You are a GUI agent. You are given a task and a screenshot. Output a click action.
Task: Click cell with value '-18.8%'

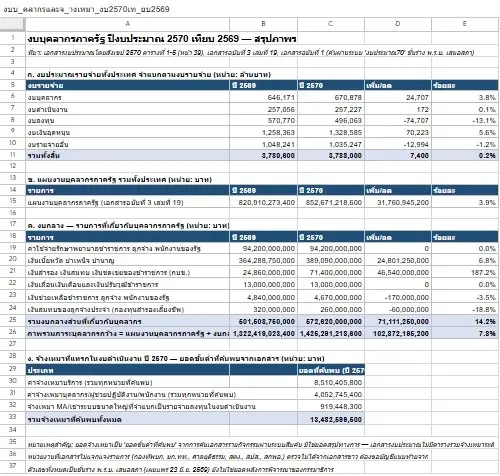[465, 309]
